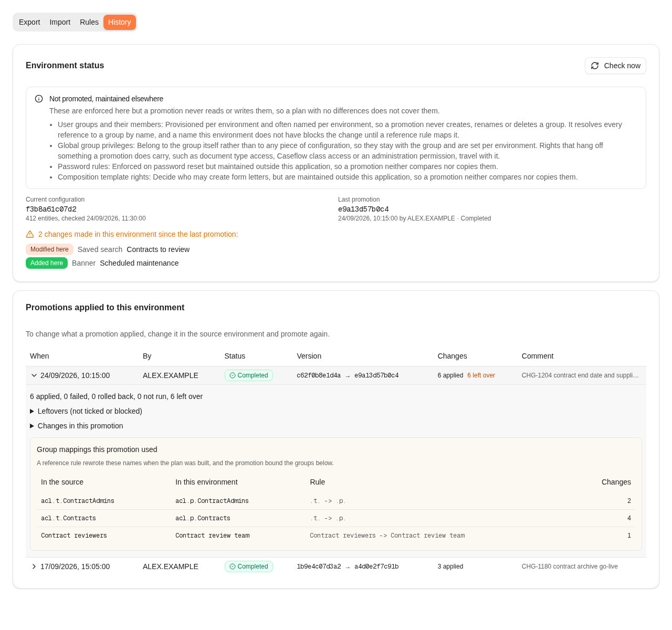Click the When column header

pos(39,356)
